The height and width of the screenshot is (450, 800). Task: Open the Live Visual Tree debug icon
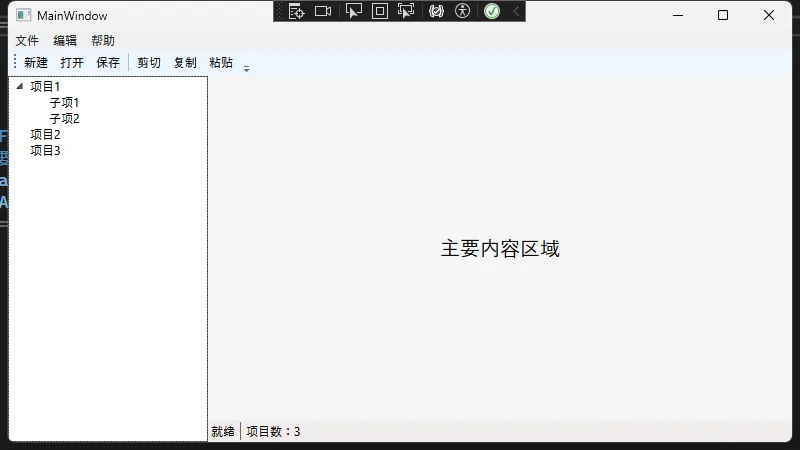pos(296,11)
